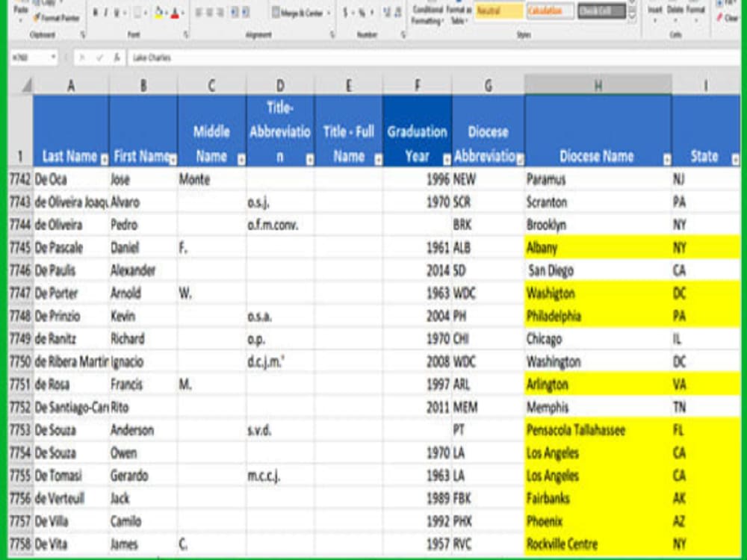
Task: Apply the Neutral cell style
Action: click(x=499, y=10)
